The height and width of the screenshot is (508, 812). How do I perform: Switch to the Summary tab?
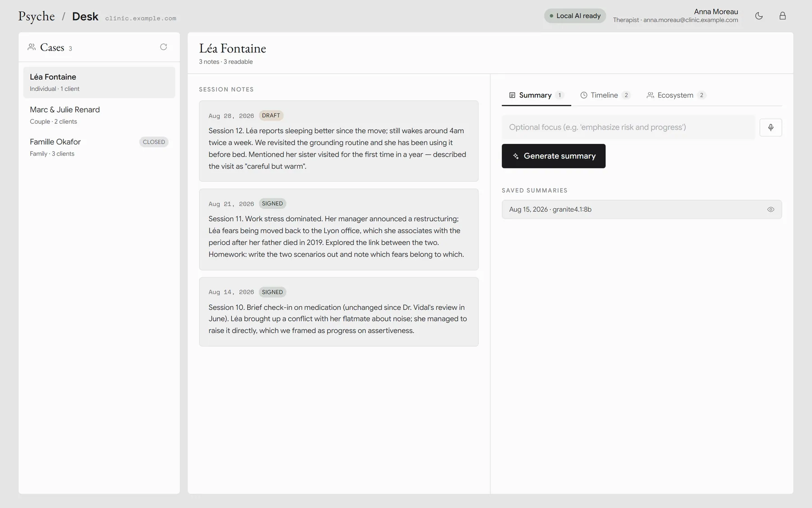point(536,95)
